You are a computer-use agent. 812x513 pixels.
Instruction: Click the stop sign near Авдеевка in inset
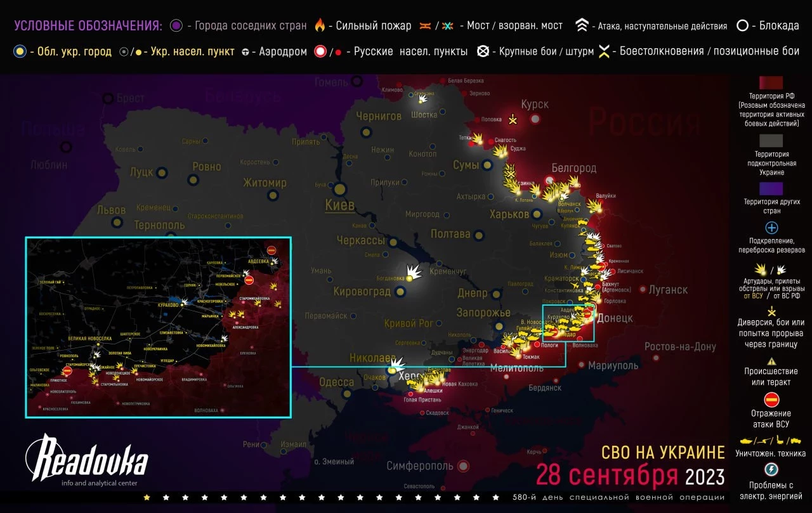(x=271, y=250)
